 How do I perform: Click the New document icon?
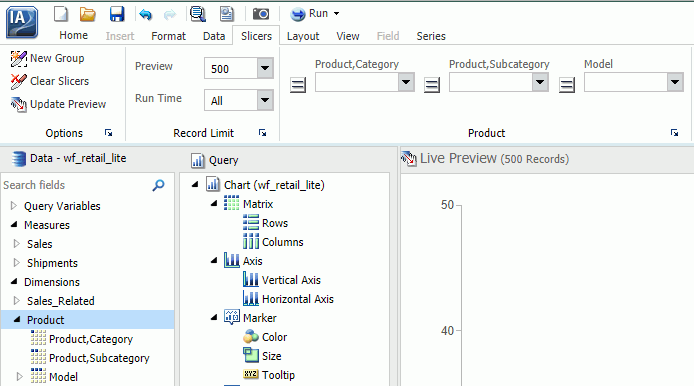point(61,14)
